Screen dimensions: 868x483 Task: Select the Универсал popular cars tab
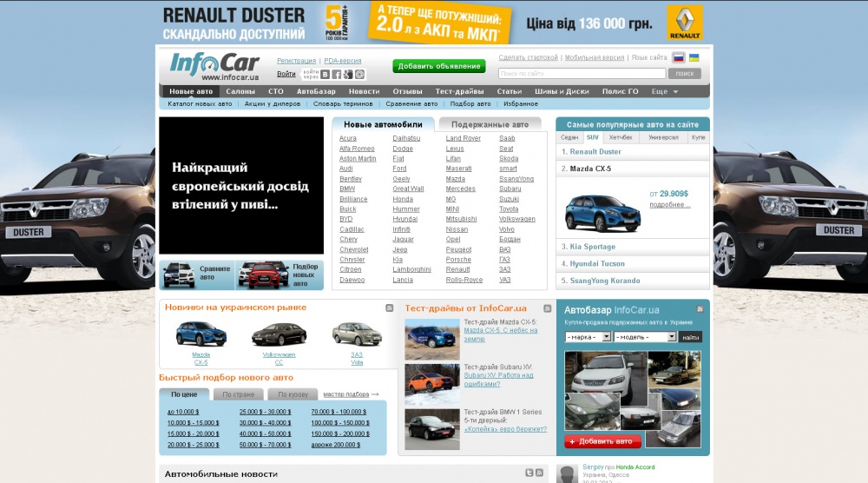click(x=663, y=137)
